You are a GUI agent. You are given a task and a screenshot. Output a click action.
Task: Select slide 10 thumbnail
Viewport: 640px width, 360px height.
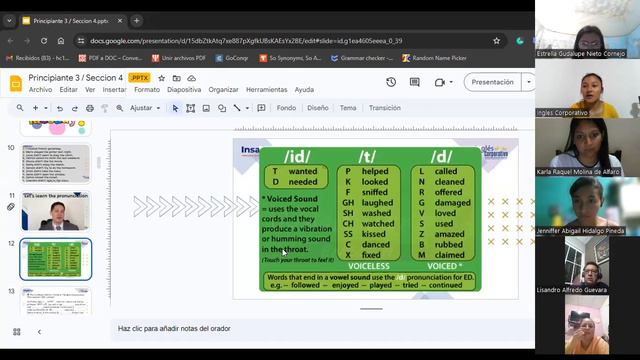pos(56,164)
